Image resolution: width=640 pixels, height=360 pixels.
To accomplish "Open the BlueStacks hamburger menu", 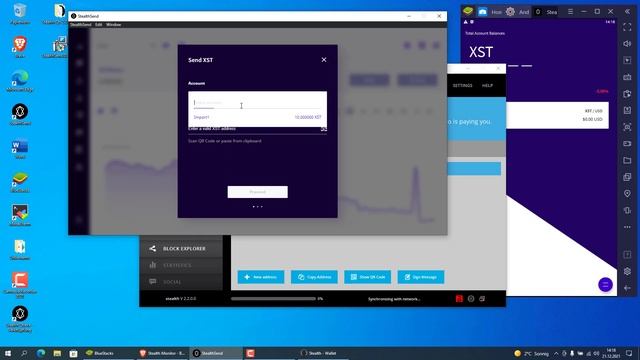I will (x=570, y=12).
